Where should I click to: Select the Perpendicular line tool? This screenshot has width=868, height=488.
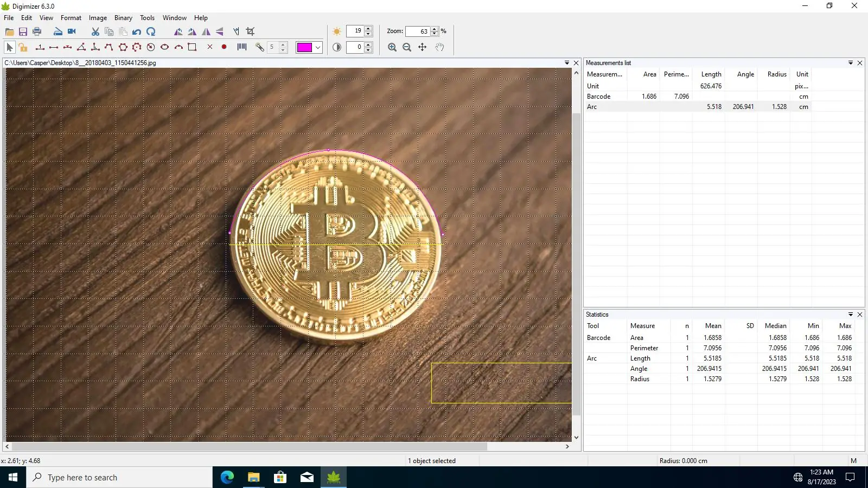pyautogui.click(x=95, y=47)
